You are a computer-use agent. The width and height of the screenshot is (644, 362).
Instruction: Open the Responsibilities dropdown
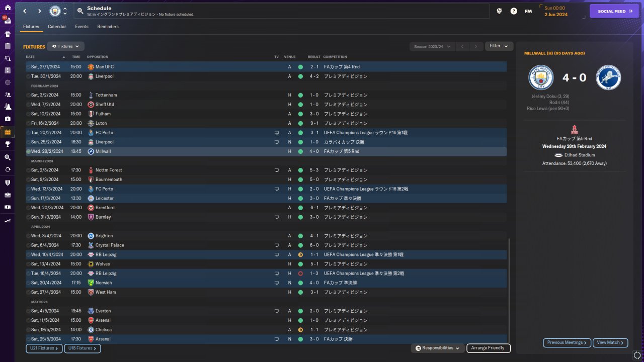pyautogui.click(x=437, y=348)
